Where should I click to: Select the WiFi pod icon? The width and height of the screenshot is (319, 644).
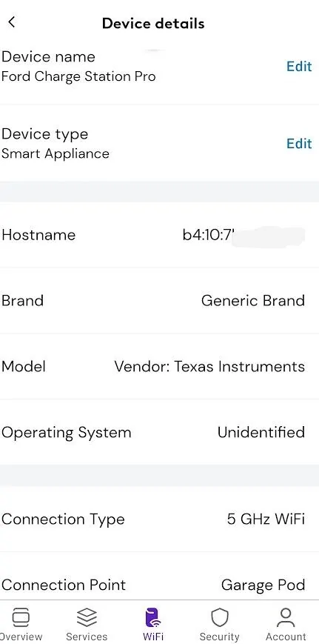(x=153, y=618)
